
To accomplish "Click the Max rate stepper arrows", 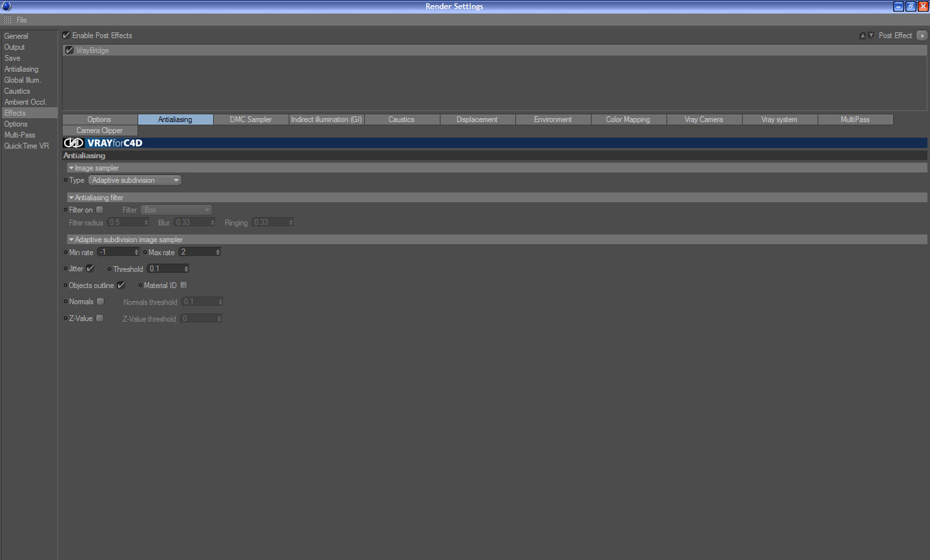I will 218,252.
